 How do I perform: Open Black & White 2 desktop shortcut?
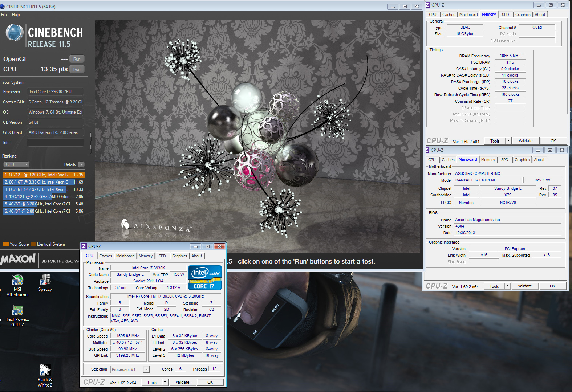pyautogui.click(x=45, y=376)
